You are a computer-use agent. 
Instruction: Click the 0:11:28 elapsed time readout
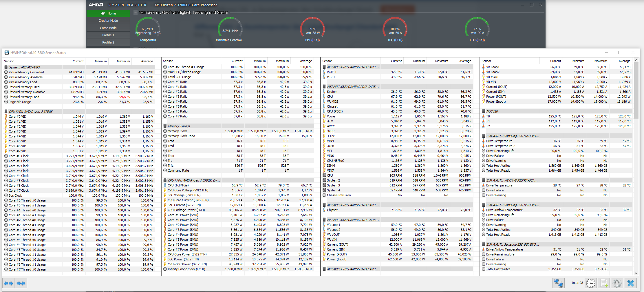[577, 283]
